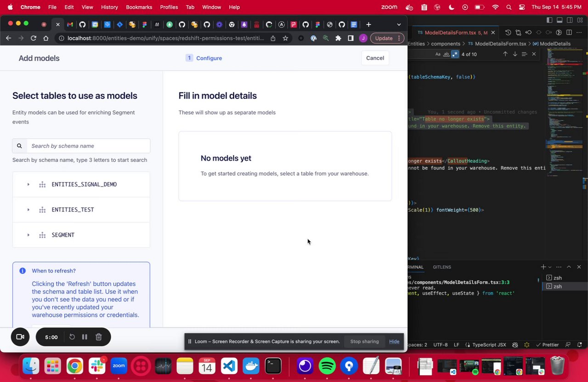
Task: Open changes compare icon in VS Code
Action: click(518, 33)
